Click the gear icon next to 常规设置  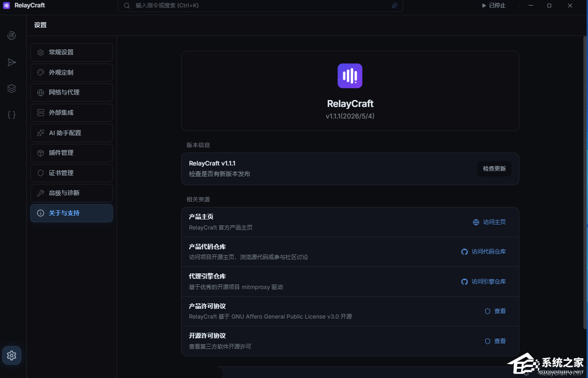[41, 53]
